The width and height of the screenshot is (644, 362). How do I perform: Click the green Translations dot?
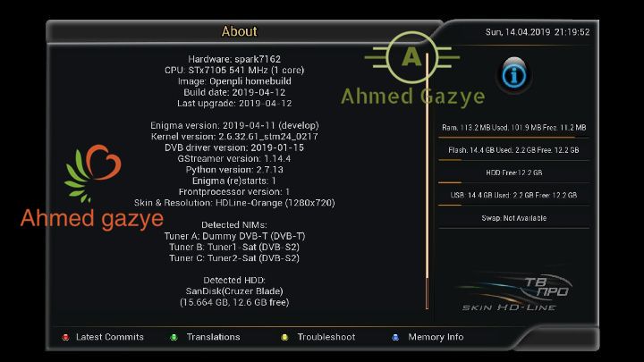pyautogui.click(x=174, y=337)
